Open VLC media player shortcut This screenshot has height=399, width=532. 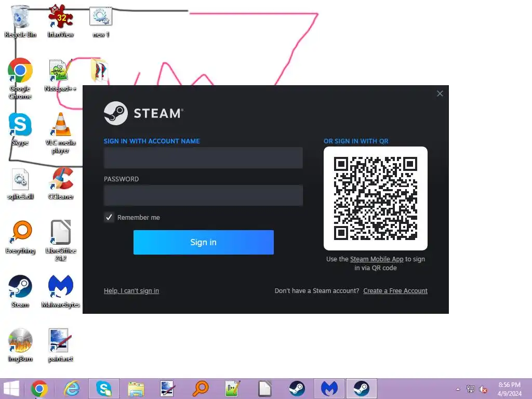[x=60, y=132]
